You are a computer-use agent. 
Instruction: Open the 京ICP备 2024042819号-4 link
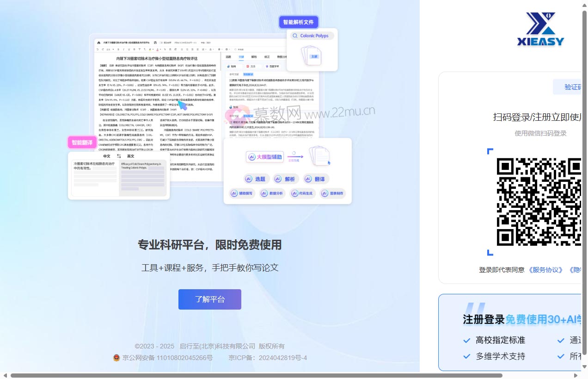(268, 358)
